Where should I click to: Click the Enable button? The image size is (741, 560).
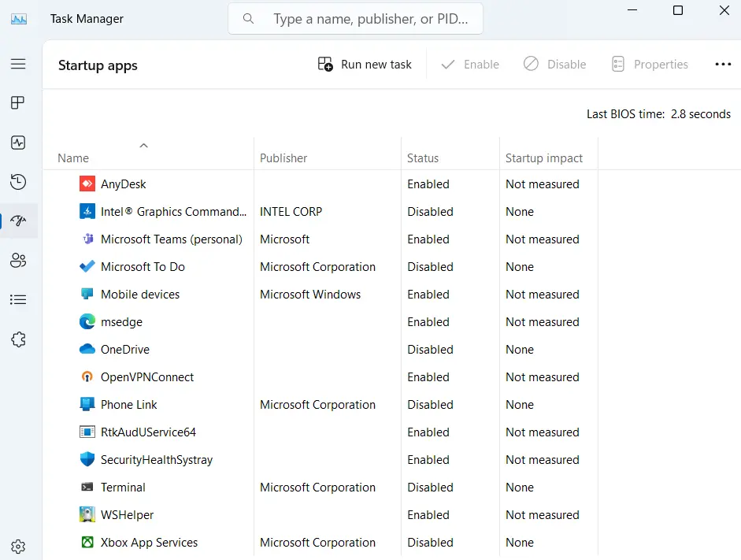click(470, 65)
